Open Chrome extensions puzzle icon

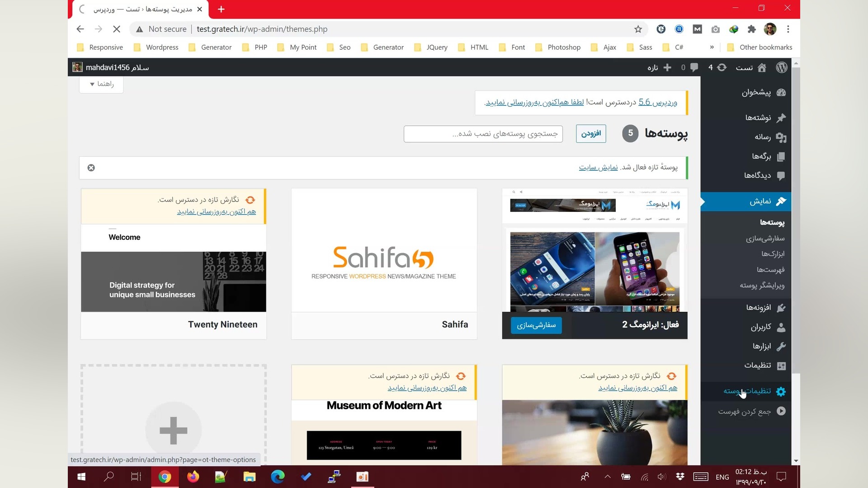pyautogui.click(x=751, y=29)
